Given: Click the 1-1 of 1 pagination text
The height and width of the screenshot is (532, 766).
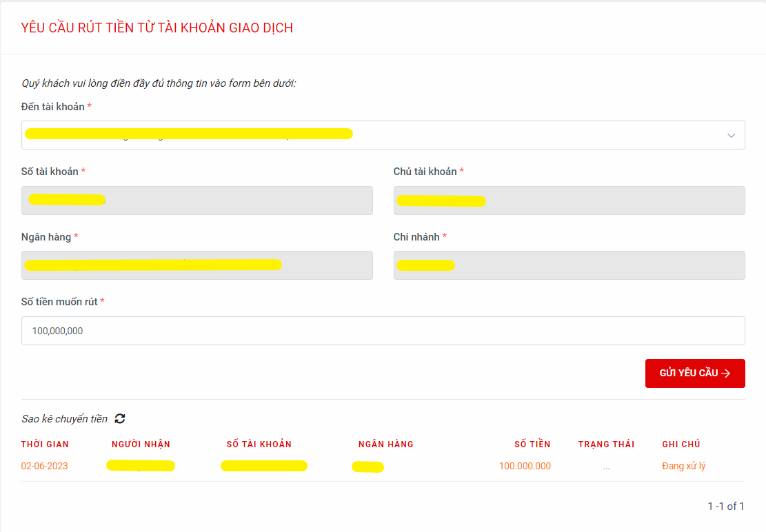Looking at the screenshot, I should 725,507.
